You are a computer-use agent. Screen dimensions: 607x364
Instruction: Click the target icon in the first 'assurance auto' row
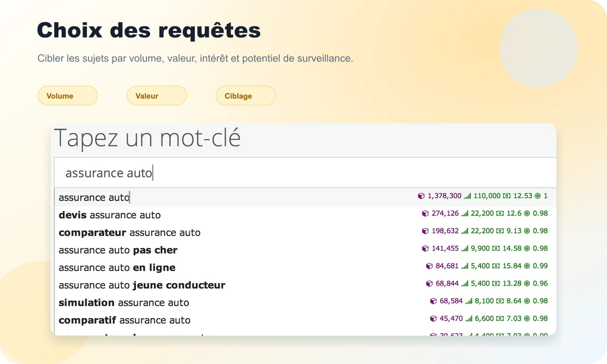[x=538, y=196]
